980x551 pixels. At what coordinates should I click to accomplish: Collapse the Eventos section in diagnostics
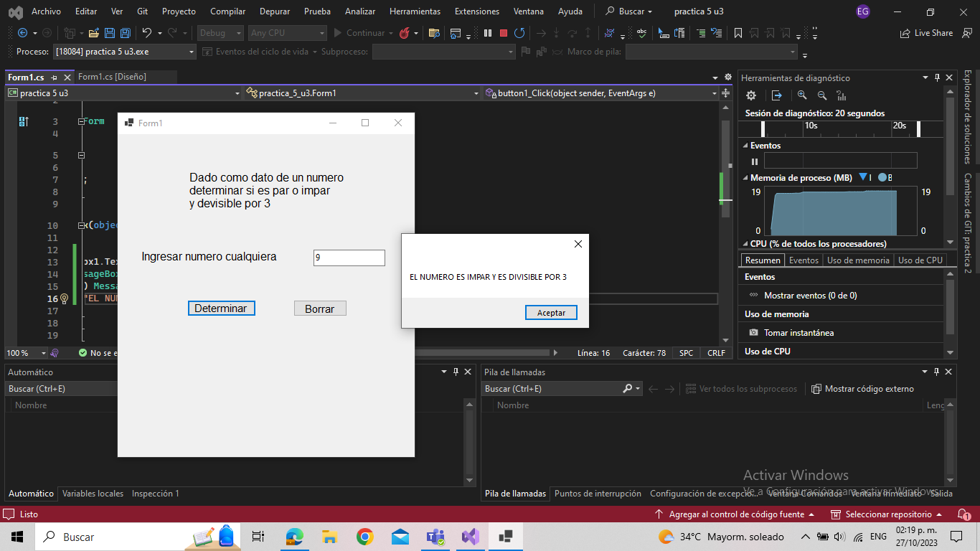[745, 146]
